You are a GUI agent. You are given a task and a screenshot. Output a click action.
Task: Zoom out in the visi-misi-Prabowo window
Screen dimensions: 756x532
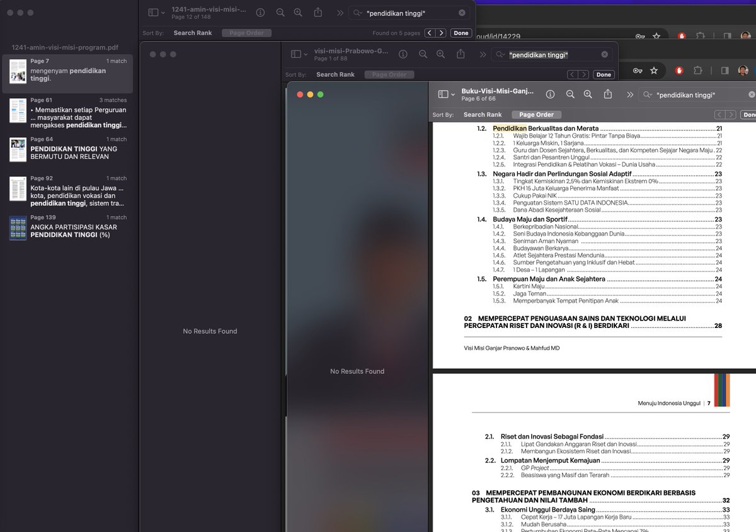pos(423,54)
